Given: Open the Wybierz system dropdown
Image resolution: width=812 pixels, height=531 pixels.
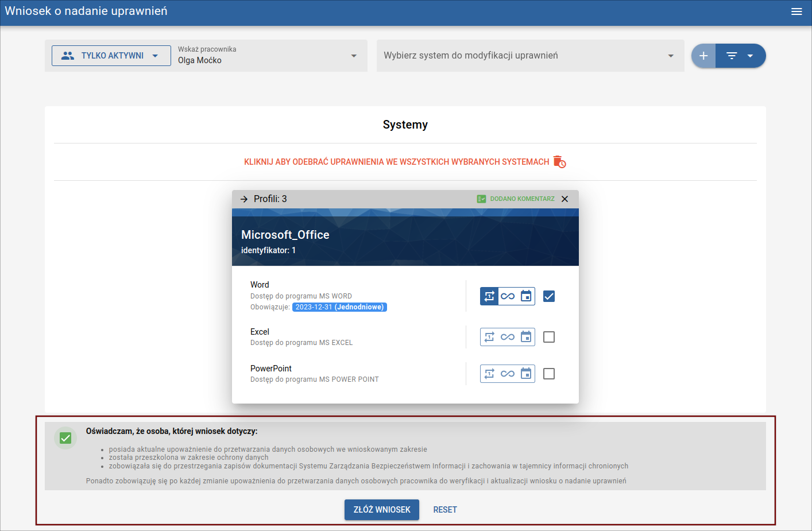Looking at the screenshot, I should click(530, 56).
